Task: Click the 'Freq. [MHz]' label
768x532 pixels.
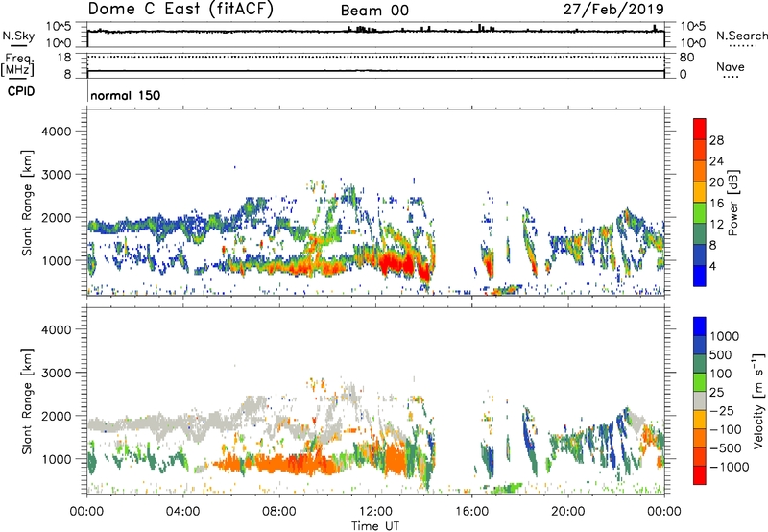Action: 17,64
